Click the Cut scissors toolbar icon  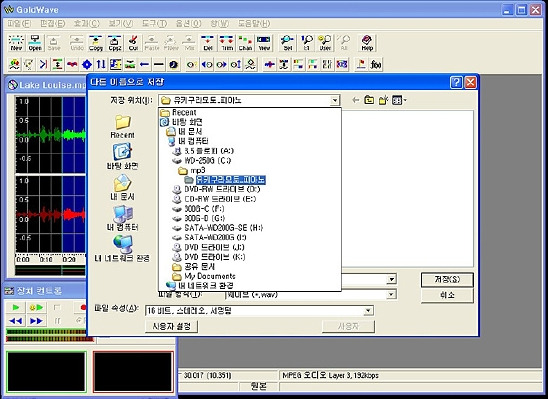click(x=133, y=43)
